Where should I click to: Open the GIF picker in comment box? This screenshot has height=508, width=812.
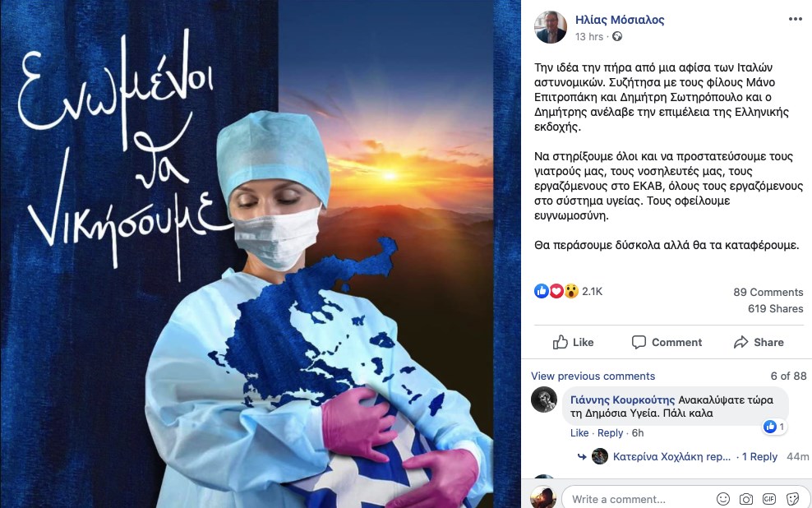point(769,499)
